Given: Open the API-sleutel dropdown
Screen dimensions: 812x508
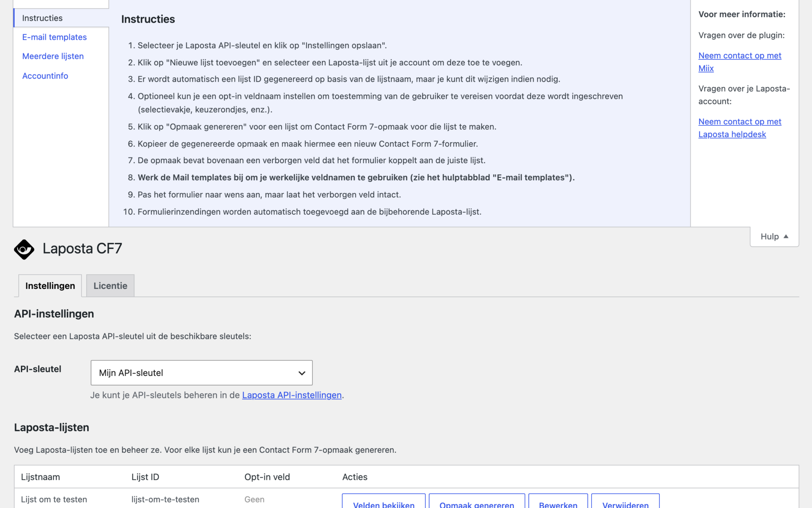Looking at the screenshot, I should point(201,373).
